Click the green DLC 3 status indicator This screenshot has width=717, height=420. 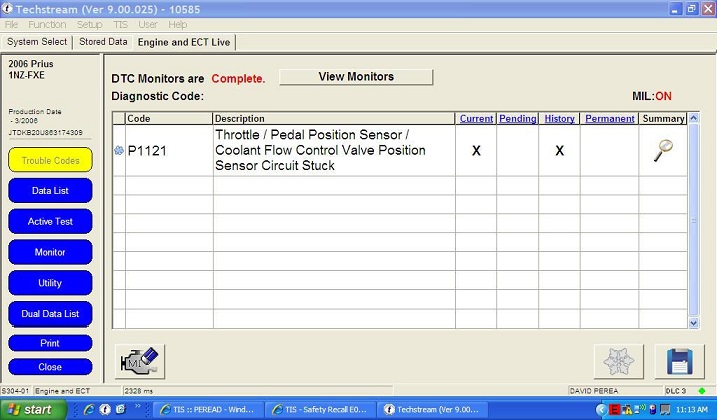(x=702, y=389)
